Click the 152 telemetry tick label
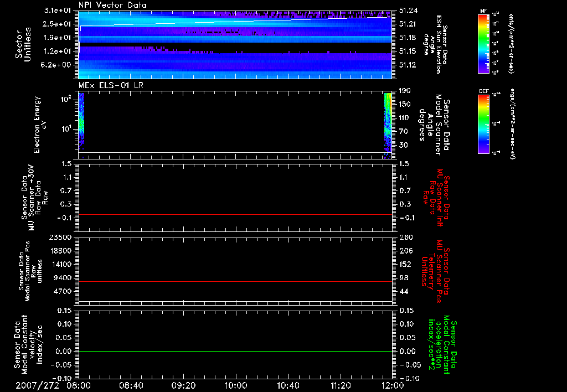The image size is (567, 392). [405, 264]
